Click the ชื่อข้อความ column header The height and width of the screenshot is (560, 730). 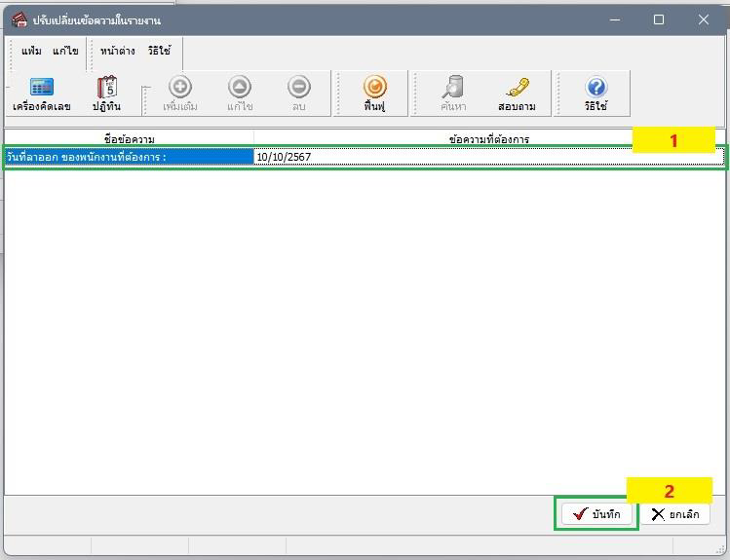(129, 139)
